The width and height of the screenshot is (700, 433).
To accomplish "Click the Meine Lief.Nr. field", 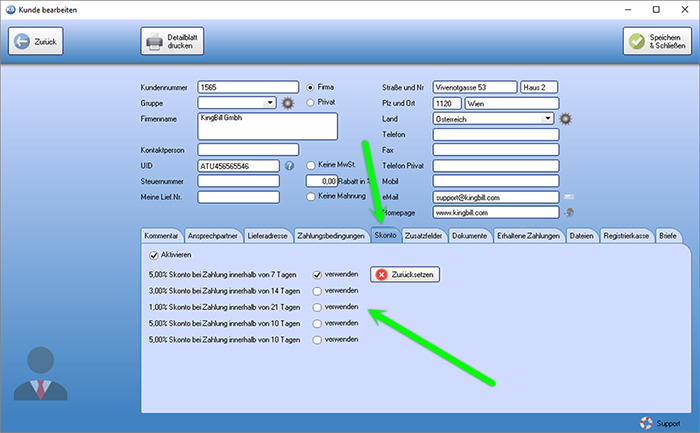I will [238, 197].
